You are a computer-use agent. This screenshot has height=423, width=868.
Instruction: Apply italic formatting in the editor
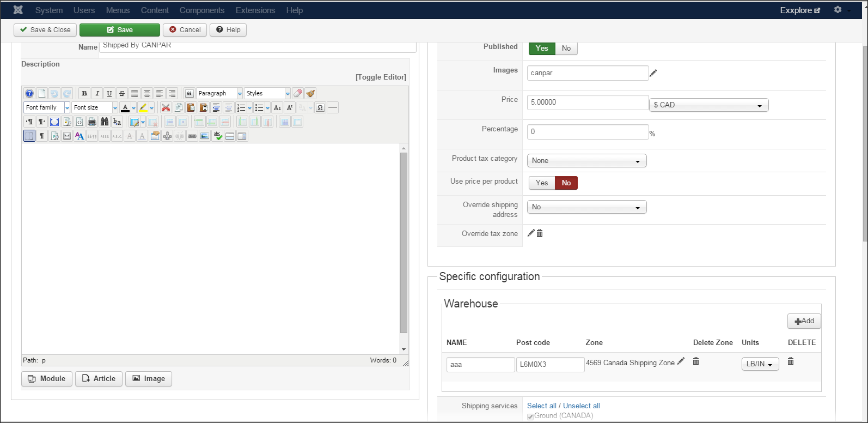pyautogui.click(x=97, y=93)
